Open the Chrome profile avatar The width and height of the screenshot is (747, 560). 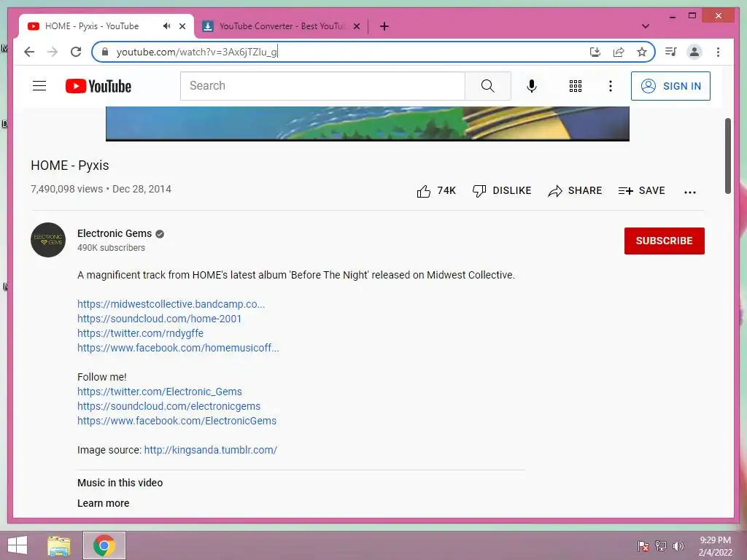(x=694, y=52)
